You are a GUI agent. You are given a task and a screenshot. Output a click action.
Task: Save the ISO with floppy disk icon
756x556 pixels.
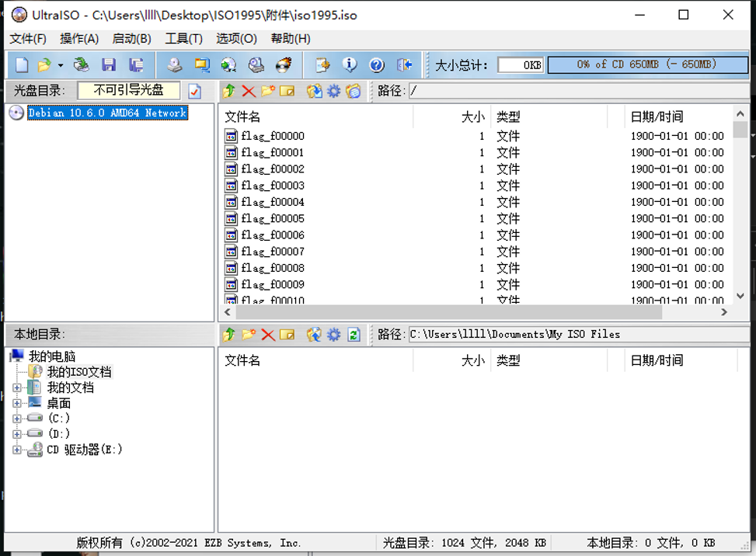click(109, 65)
